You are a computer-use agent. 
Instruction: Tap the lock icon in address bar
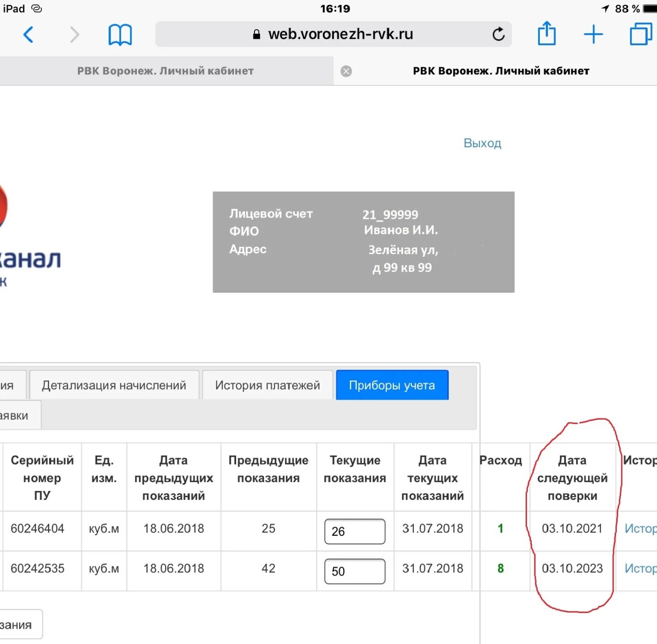click(256, 34)
